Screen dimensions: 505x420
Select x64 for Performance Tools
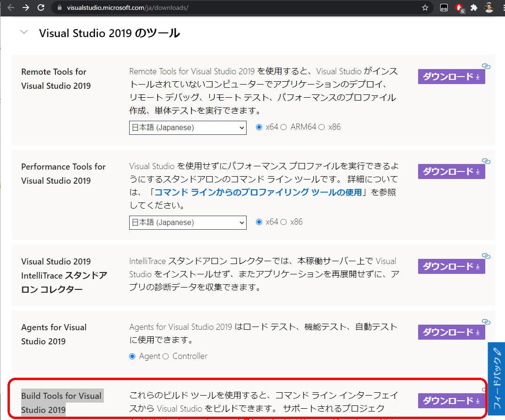point(259,222)
